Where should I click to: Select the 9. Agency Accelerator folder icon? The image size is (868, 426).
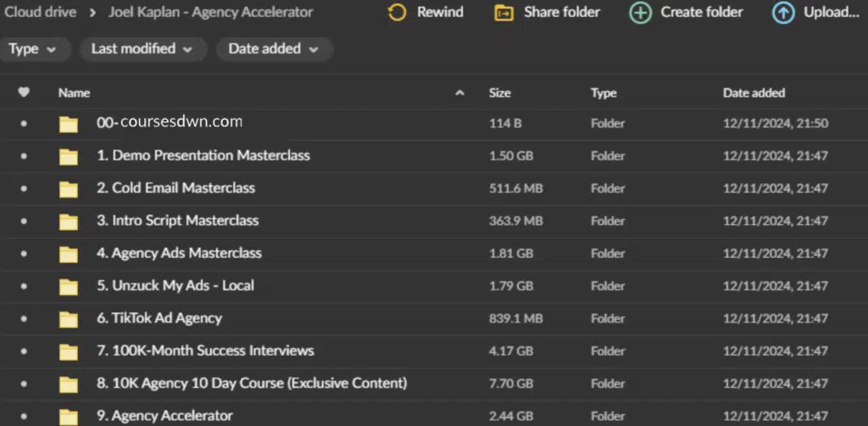[69, 417]
